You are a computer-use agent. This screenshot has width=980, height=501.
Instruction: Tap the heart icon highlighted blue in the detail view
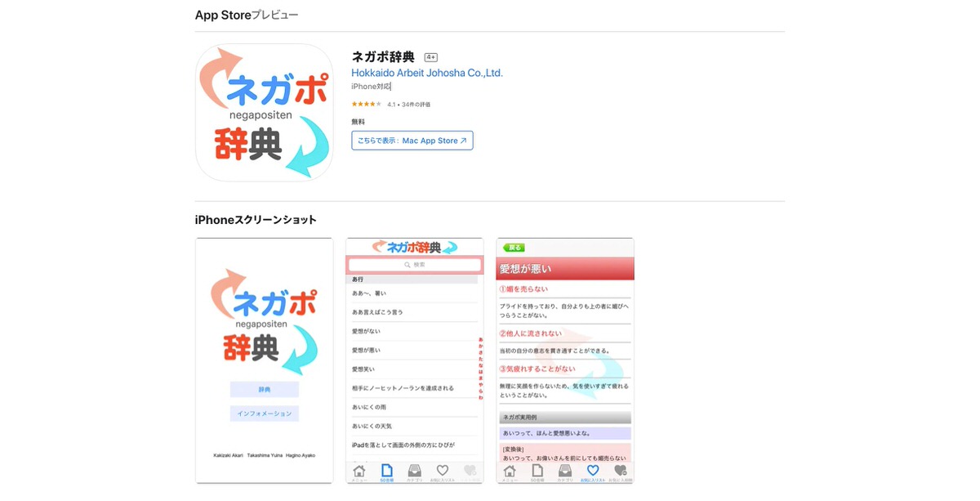coord(593,471)
